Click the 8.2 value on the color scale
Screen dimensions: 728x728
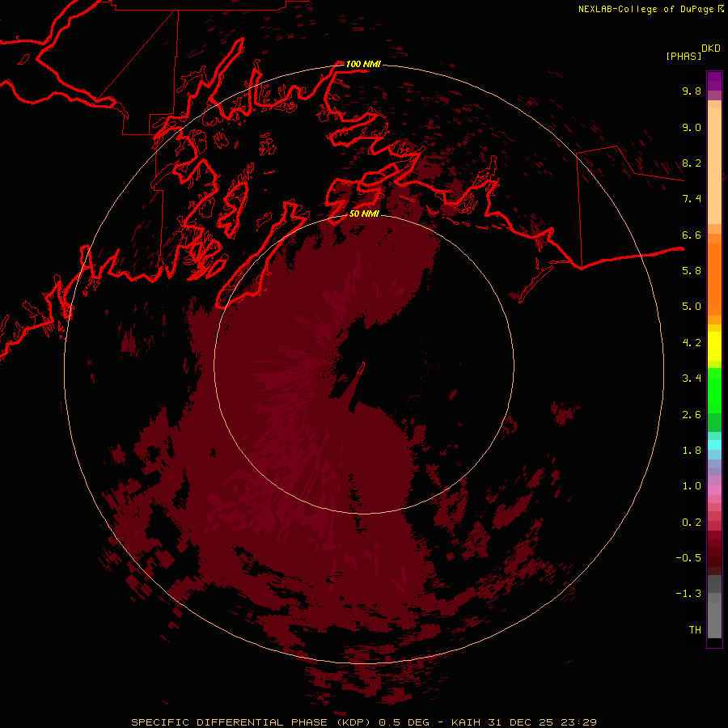(692, 163)
